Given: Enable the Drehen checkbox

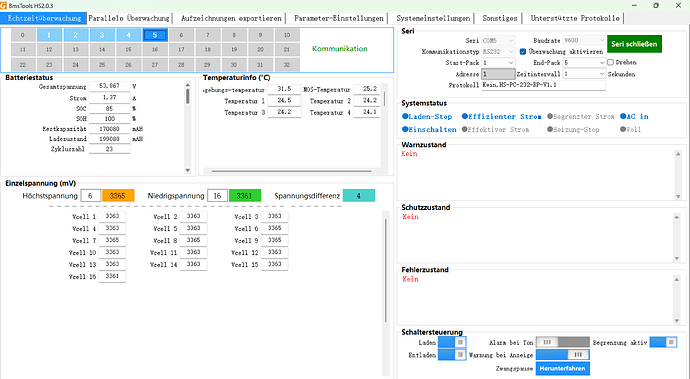Looking at the screenshot, I should click(x=610, y=63).
